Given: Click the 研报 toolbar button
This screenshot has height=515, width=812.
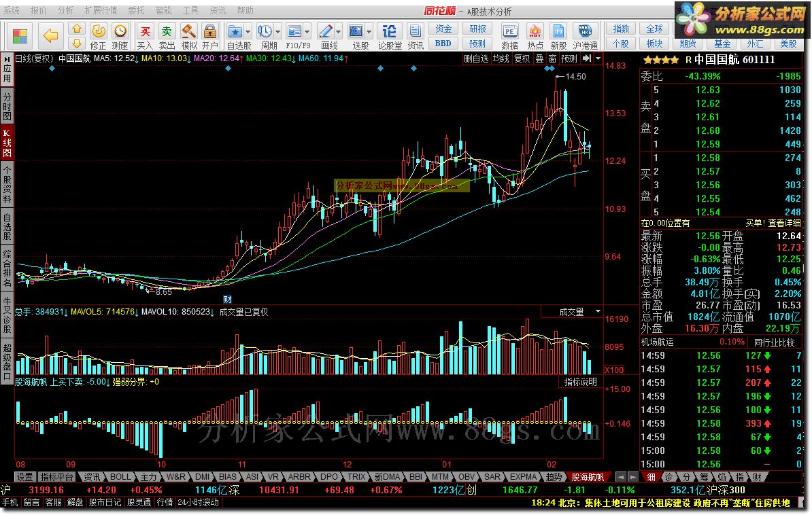Looking at the screenshot, I should pyautogui.click(x=477, y=29).
